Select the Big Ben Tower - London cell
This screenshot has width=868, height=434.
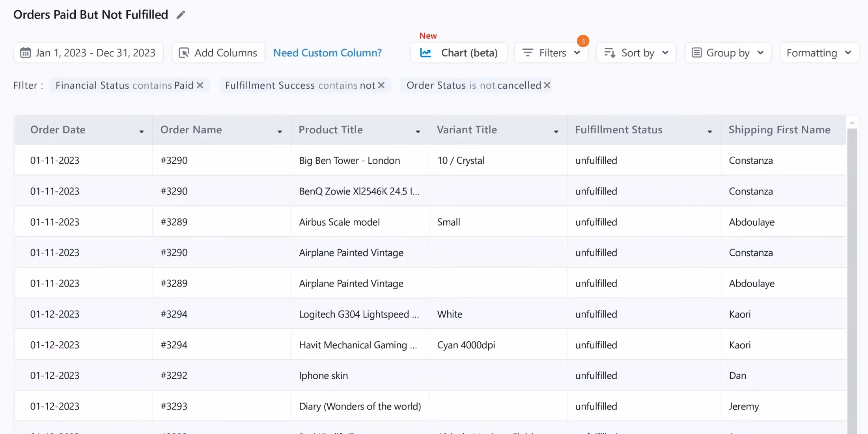point(360,161)
